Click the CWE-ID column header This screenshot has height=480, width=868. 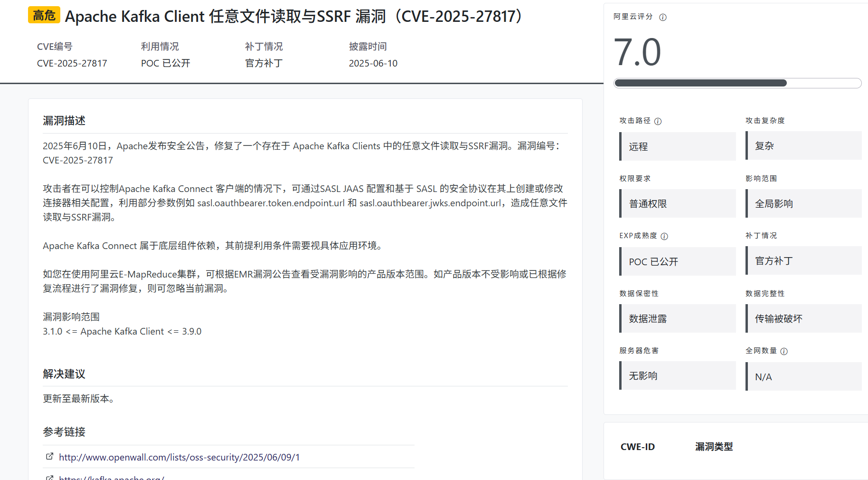coord(638,447)
